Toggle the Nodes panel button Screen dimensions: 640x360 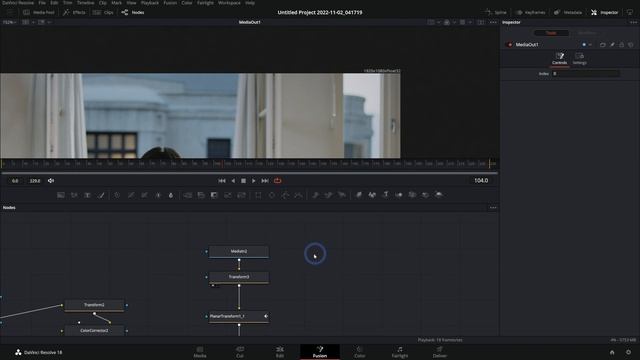pos(133,12)
